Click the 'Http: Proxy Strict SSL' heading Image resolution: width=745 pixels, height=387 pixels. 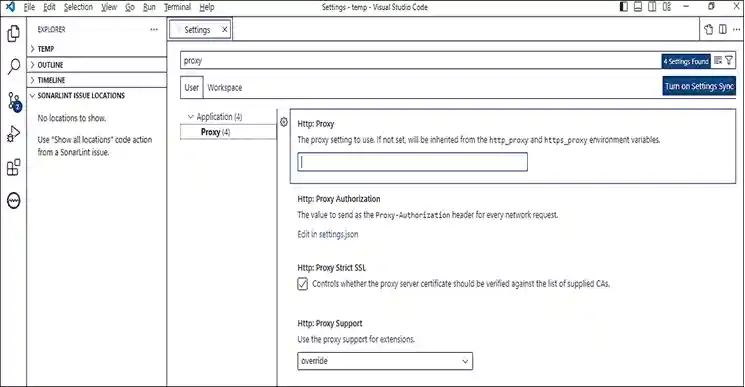[332, 268]
